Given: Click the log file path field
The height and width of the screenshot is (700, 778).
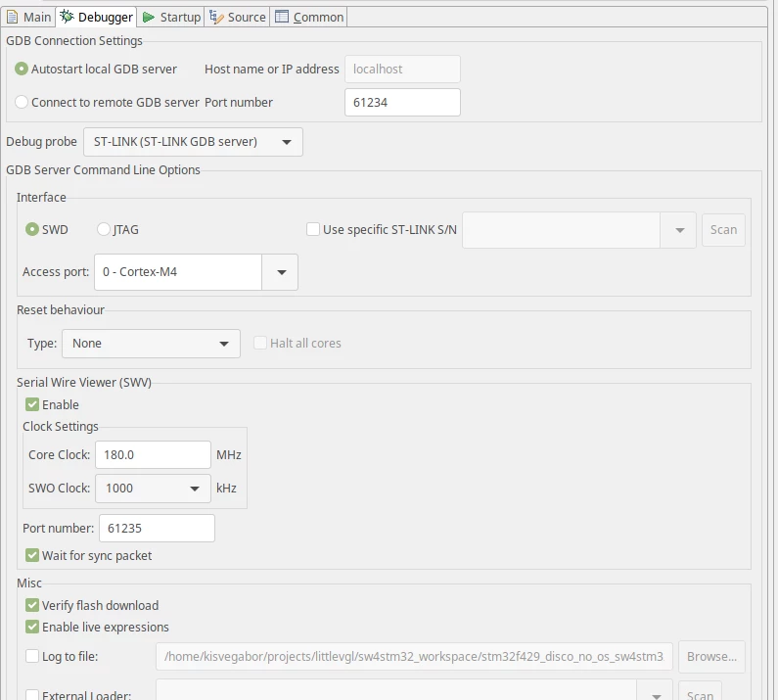Looking at the screenshot, I should (x=414, y=657).
